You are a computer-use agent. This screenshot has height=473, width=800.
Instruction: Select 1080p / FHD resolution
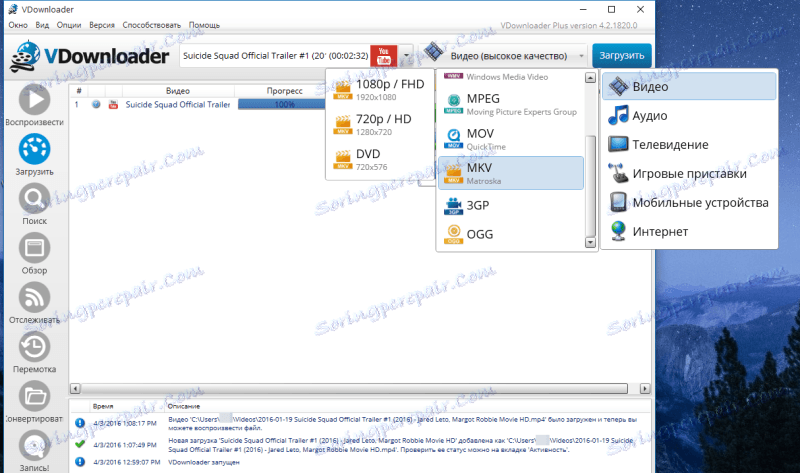click(380, 89)
